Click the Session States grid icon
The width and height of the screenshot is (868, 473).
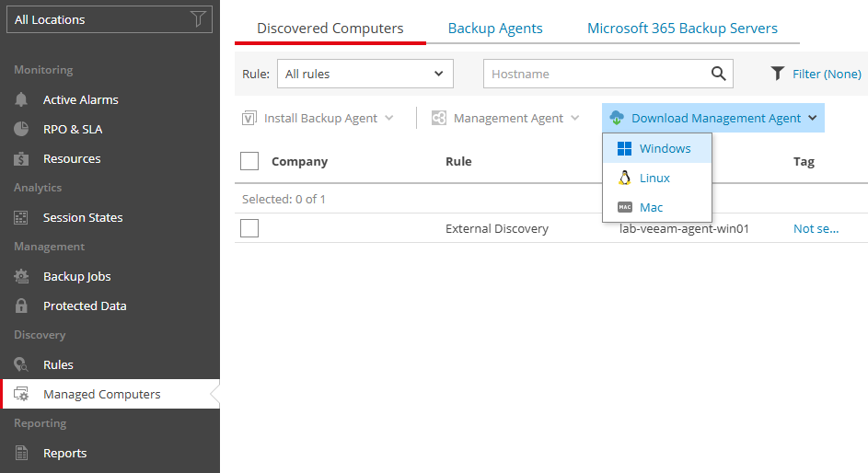click(x=21, y=217)
